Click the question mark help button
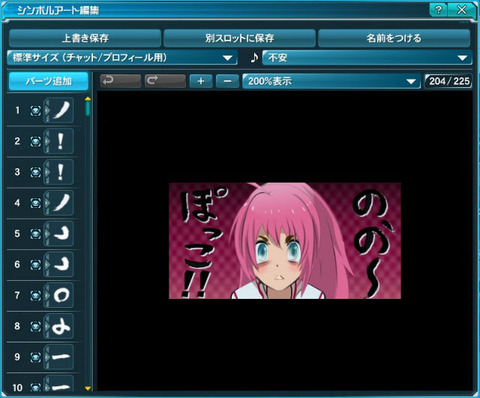480x398 pixels. click(439, 10)
